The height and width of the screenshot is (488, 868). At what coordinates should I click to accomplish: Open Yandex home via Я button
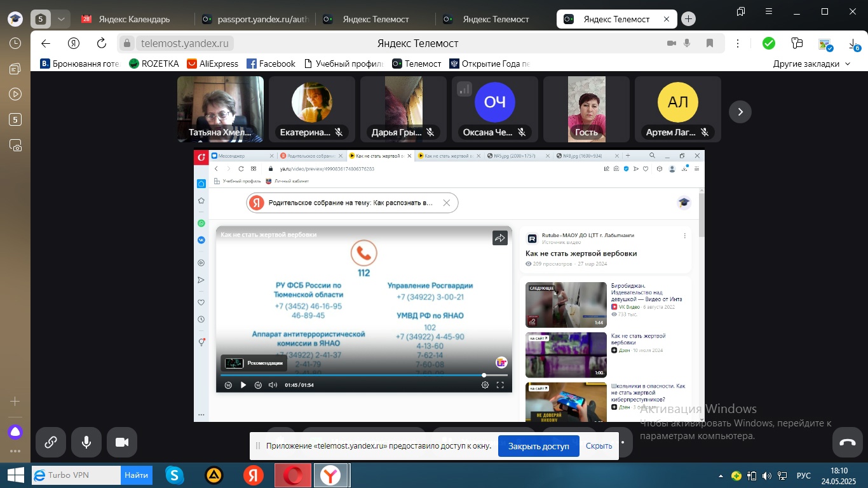click(74, 43)
